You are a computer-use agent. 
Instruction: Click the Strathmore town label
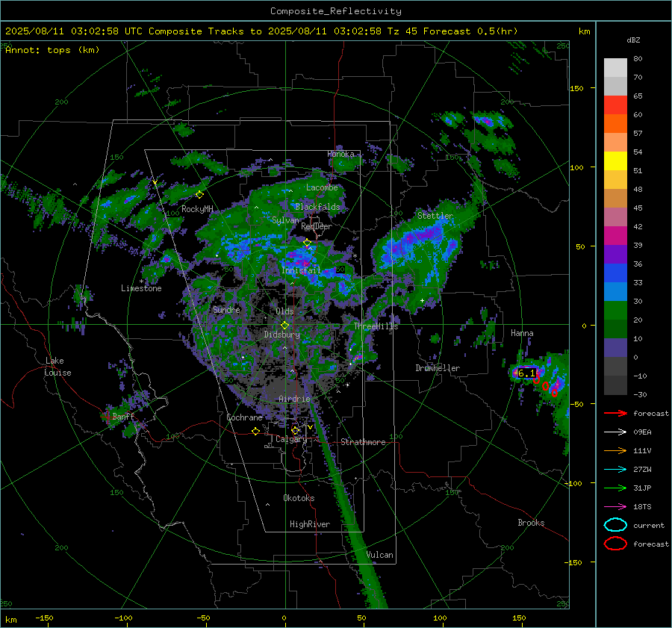click(363, 442)
